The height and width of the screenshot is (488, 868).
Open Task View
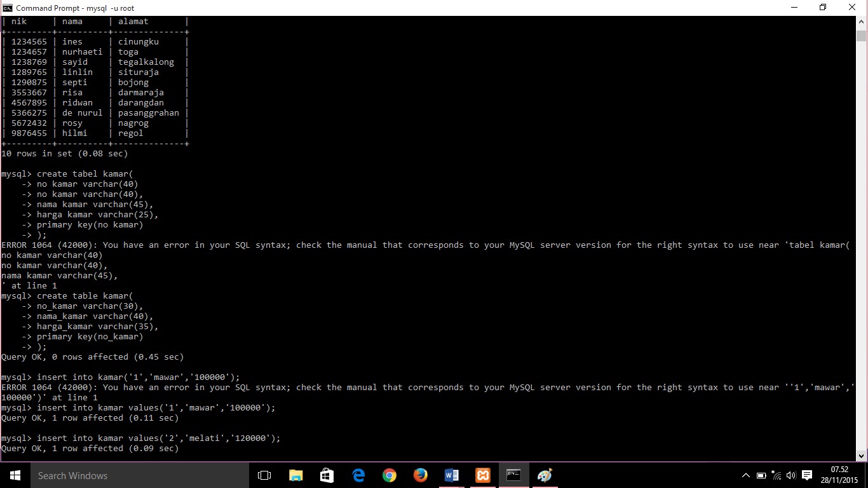pyautogui.click(x=264, y=475)
